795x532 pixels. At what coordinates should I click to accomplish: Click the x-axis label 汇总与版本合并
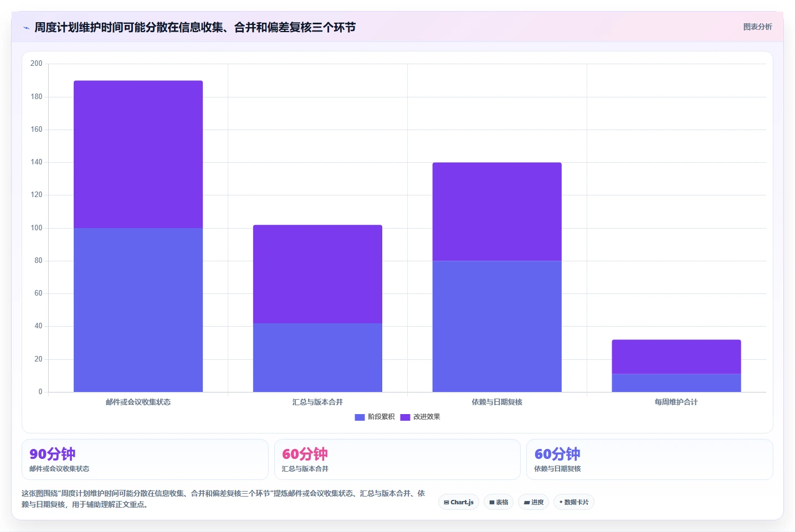pyautogui.click(x=317, y=402)
